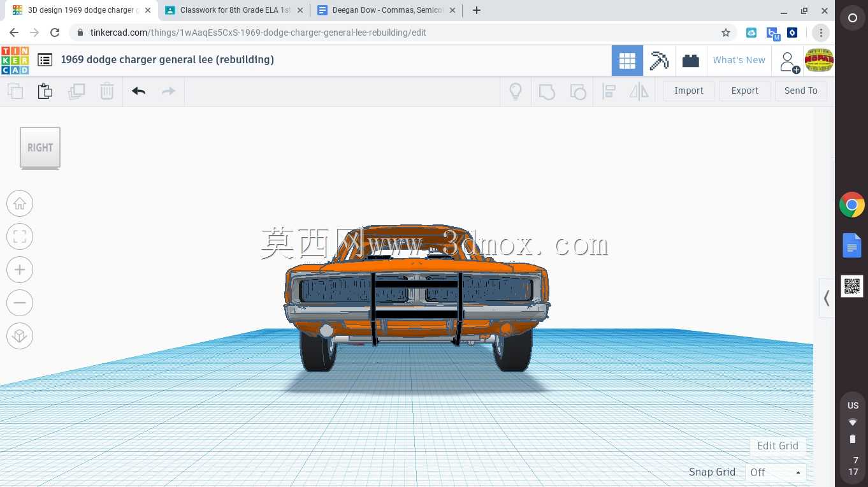
Task: Click the design title to rename
Action: pos(168,59)
